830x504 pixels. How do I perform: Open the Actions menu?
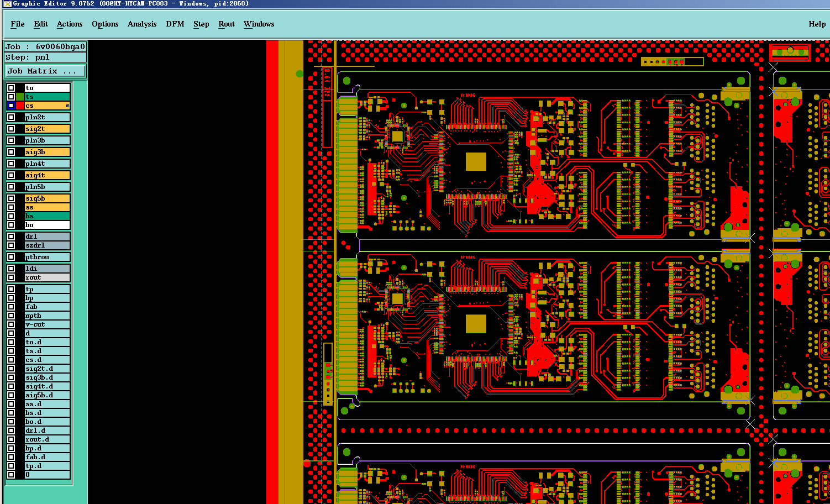[x=70, y=24]
